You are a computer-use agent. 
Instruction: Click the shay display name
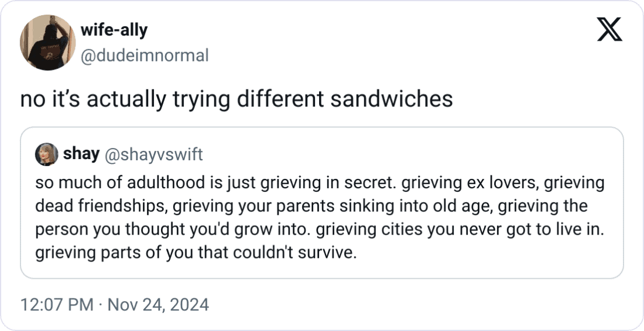[x=81, y=154]
